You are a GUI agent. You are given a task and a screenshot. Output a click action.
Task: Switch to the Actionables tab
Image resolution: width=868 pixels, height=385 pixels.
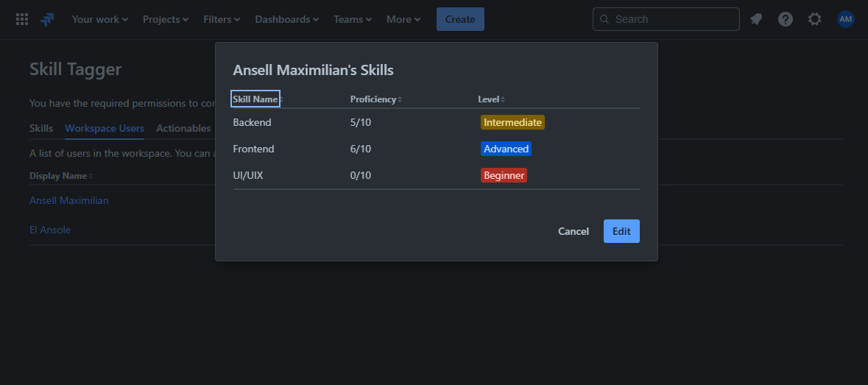(183, 128)
